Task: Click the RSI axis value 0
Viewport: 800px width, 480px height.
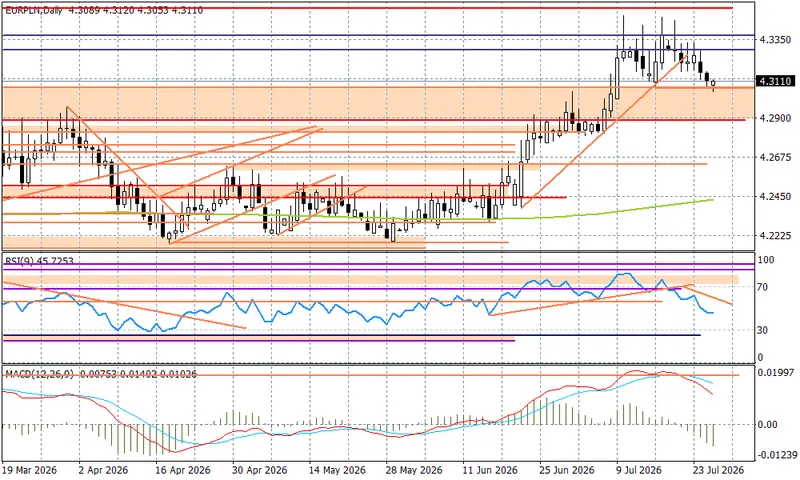Action: click(760, 358)
